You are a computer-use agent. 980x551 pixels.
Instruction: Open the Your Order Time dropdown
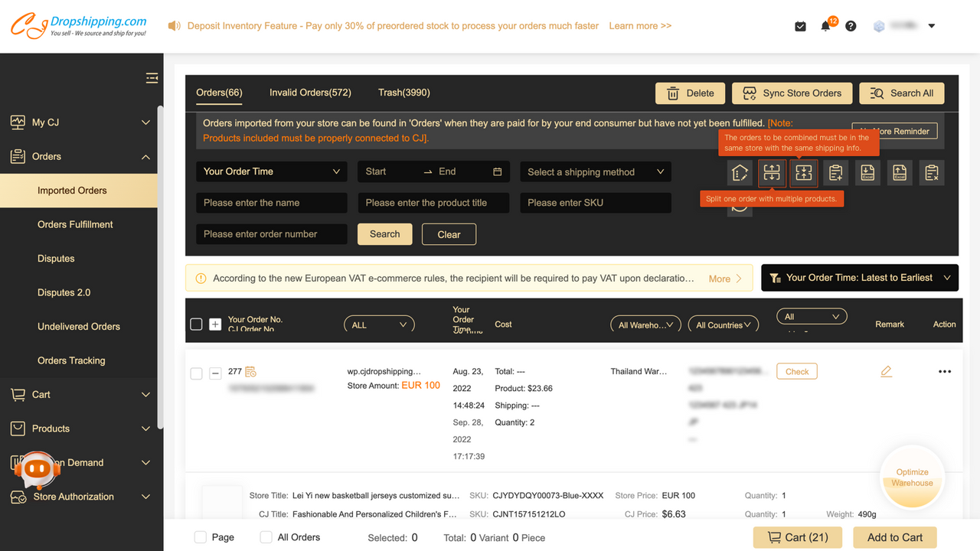271,171
